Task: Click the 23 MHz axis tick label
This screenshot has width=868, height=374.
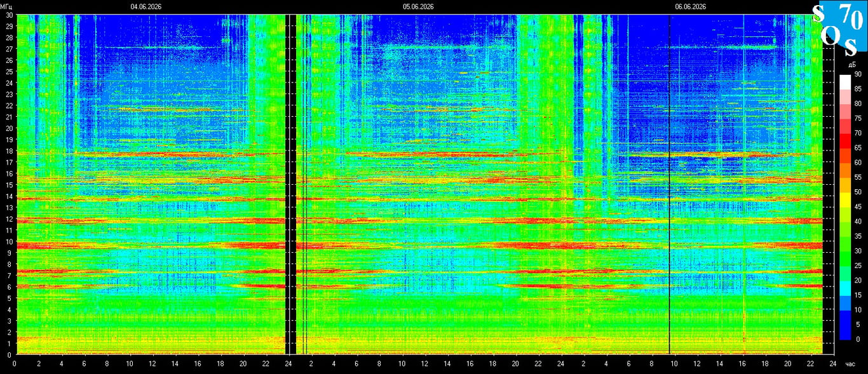Action: (x=9, y=94)
